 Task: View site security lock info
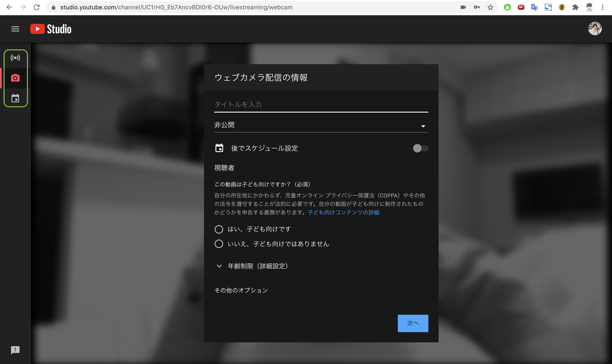pyautogui.click(x=54, y=7)
